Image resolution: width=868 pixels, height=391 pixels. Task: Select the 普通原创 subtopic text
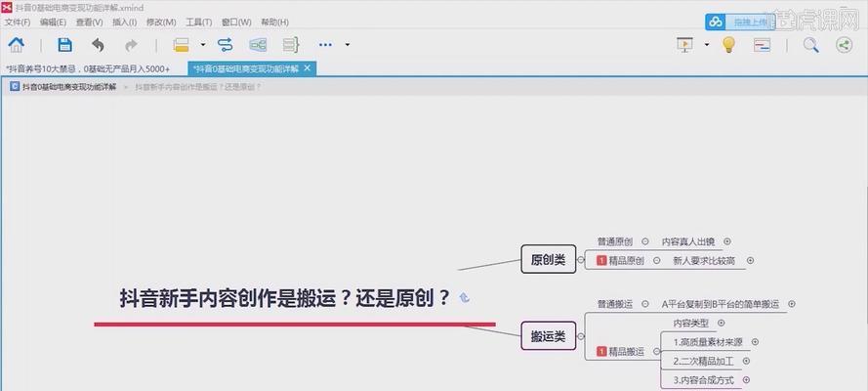(x=615, y=241)
